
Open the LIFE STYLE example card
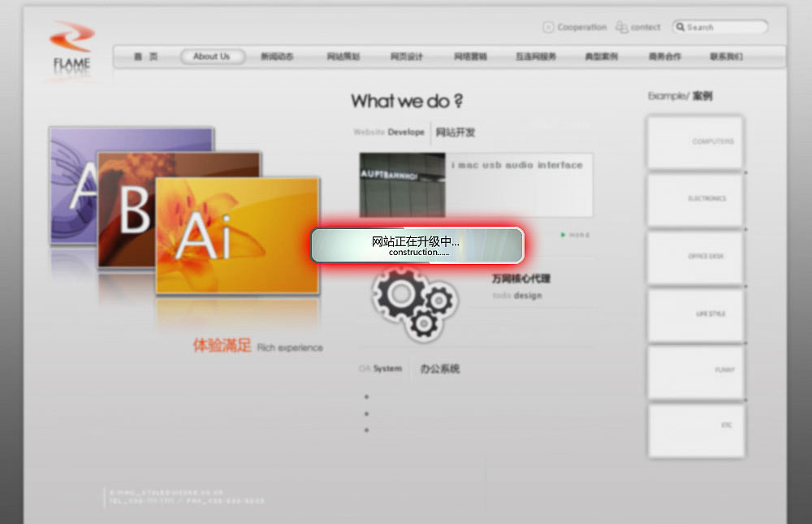coord(695,314)
